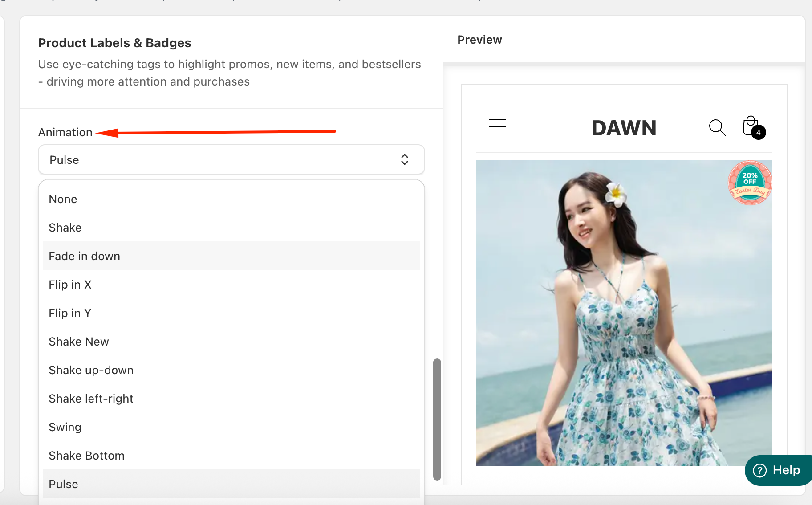This screenshot has width=812, height=505.
Task: Choose the Shake animation option
Action: (231, 228)
